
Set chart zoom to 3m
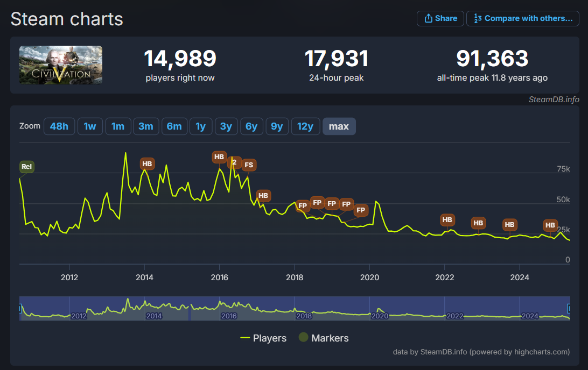pos(146,126)
